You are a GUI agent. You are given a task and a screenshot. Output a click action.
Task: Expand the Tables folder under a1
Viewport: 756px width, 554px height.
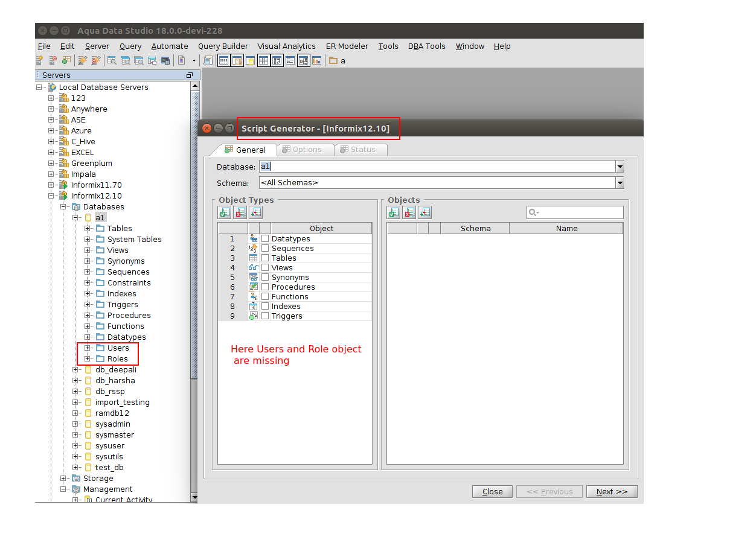pos(88,228)
